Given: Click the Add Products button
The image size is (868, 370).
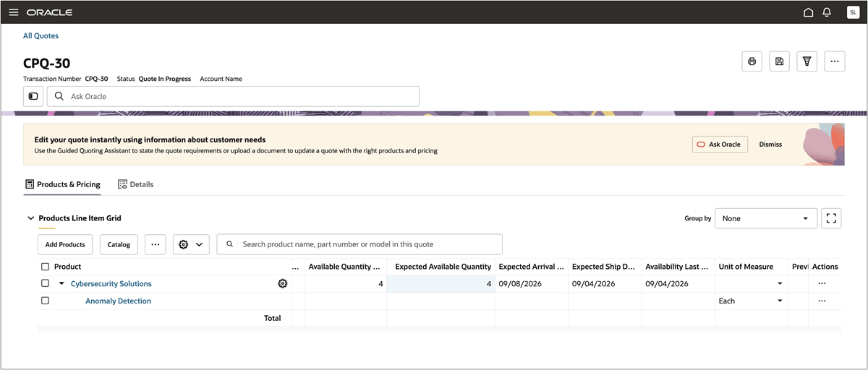Looking at the screenshot, I should pos(65,244).
